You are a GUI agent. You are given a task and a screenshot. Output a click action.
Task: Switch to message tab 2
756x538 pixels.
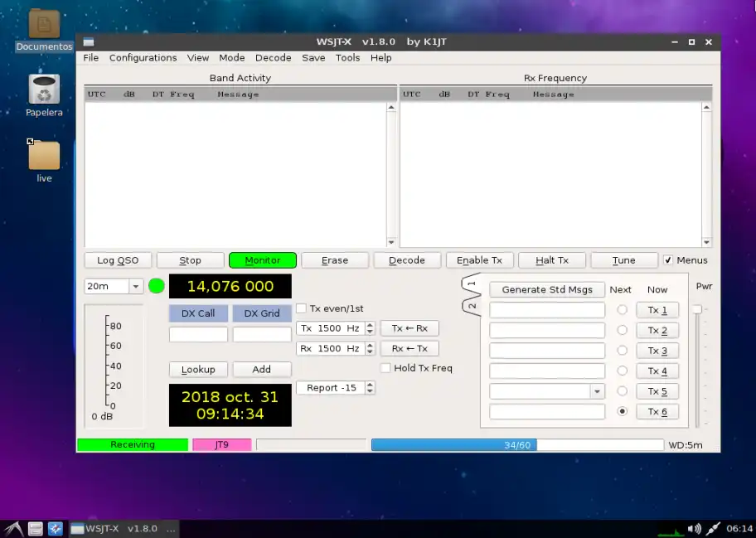[472, 306]
